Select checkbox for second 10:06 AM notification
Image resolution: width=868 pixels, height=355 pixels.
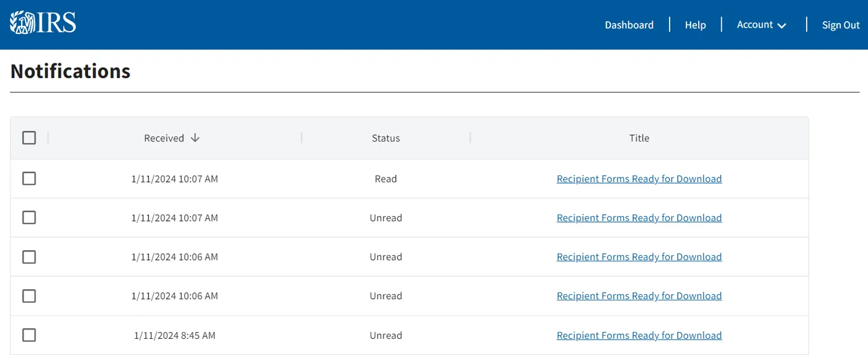pos(29,296)
